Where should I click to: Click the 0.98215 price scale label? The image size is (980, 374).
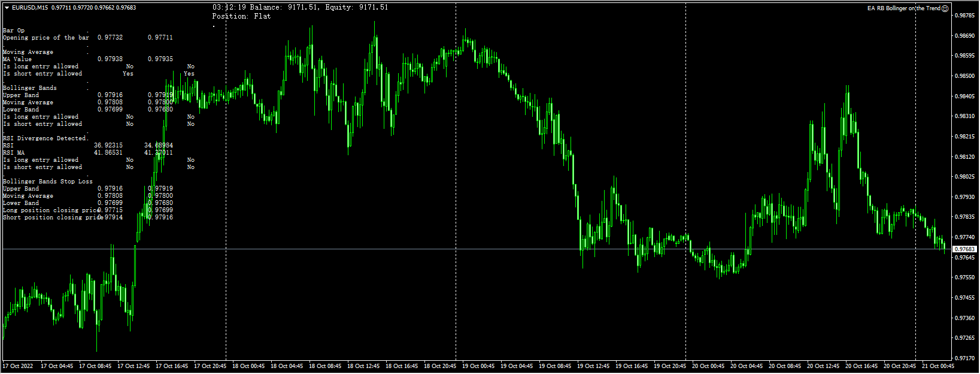click(x=964, y=137)
